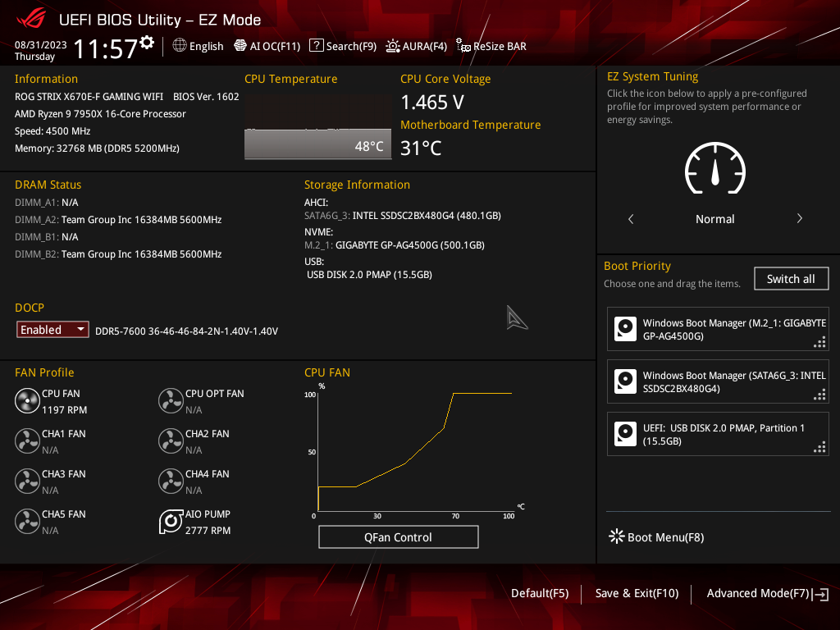Open ReSize BAR menu item
840x630 pixels.
point(491,46)
